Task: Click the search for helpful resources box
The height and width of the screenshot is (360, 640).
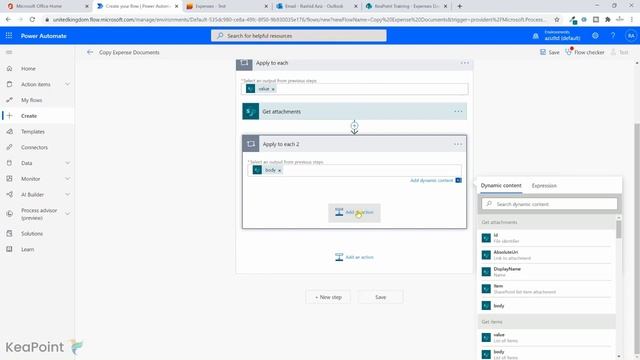Action: (x=299, y=36)
